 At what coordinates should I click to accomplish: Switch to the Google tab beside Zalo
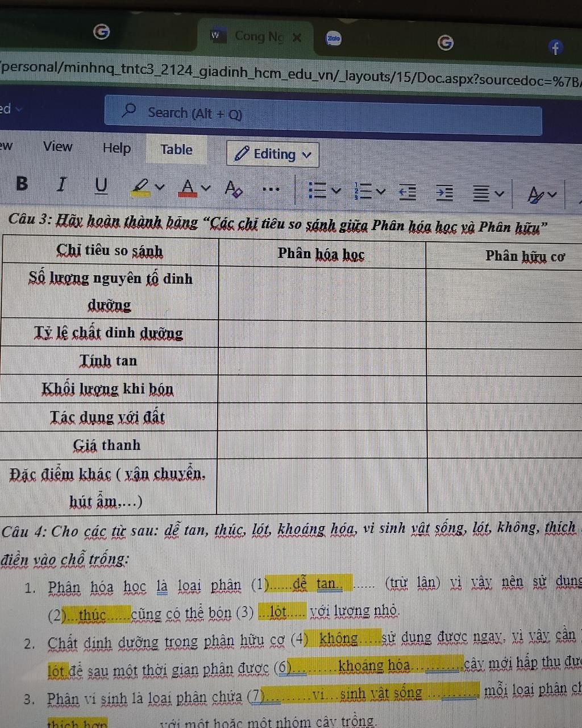[x=446, y=42]
